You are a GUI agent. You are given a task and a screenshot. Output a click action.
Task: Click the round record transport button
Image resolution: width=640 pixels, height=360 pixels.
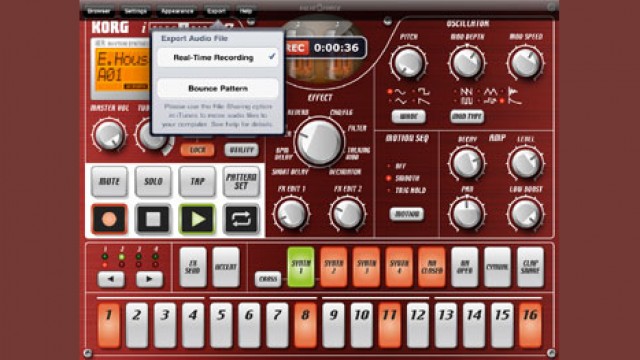tap(109, 219)
